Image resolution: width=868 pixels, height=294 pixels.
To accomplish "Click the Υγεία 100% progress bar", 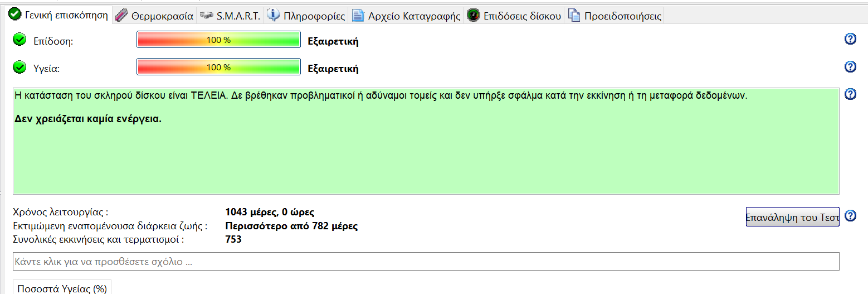I will tap(218, 68).
